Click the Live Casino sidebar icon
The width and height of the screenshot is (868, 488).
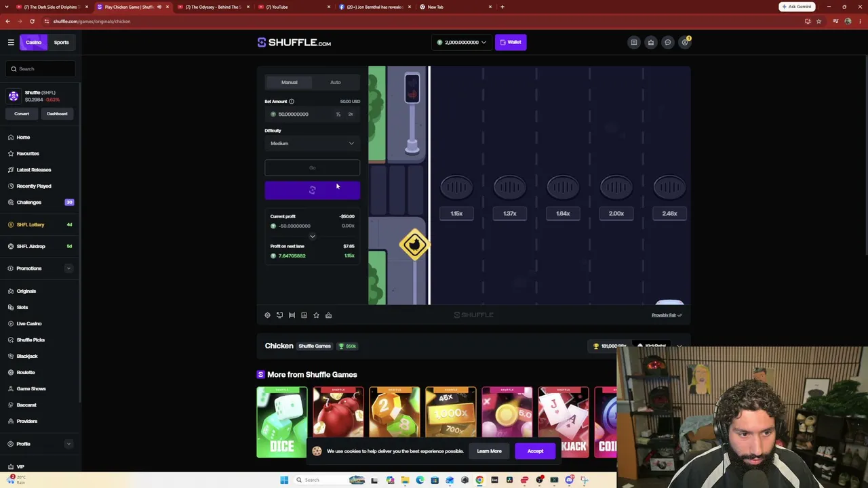(x=11, y=323)
